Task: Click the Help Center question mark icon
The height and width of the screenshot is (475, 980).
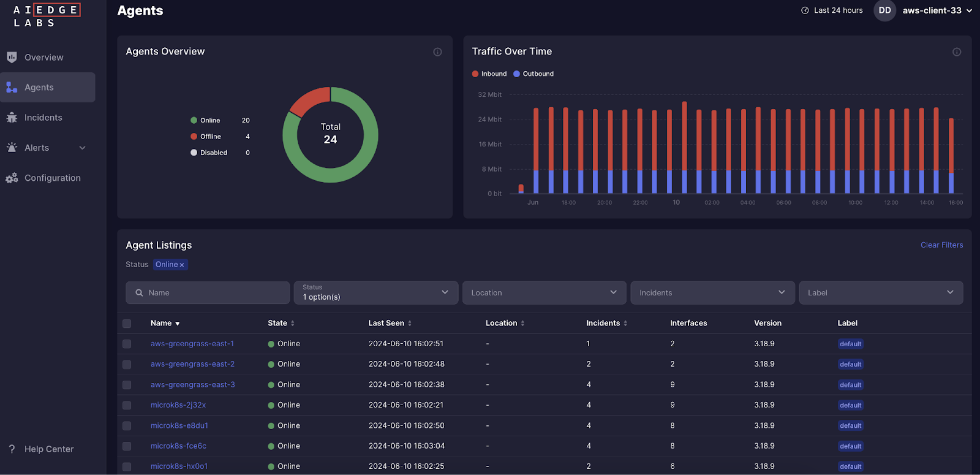Action: coord(12,449)
